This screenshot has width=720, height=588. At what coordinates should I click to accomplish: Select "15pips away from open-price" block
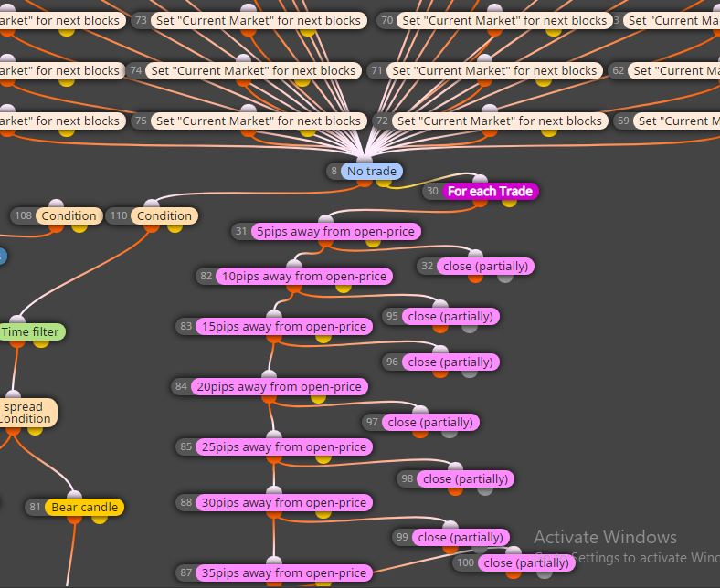point(284,326)
